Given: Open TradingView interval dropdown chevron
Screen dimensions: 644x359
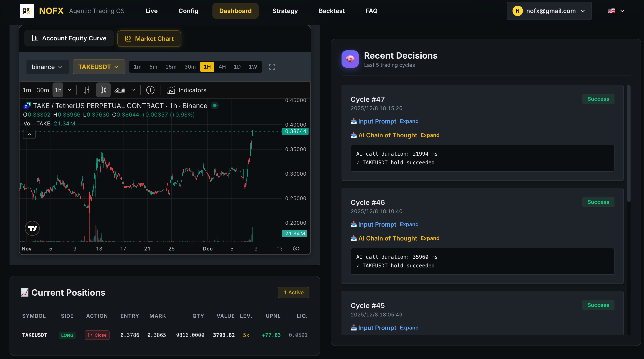Looking at the screenshot, I should (69, 90).
